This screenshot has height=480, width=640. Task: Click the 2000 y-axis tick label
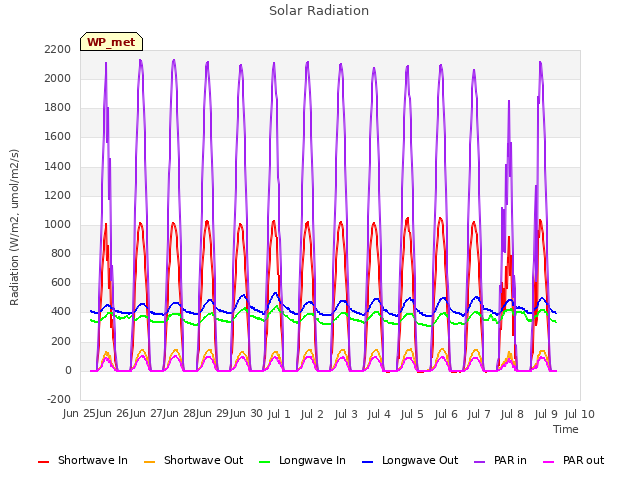[58, 78]
